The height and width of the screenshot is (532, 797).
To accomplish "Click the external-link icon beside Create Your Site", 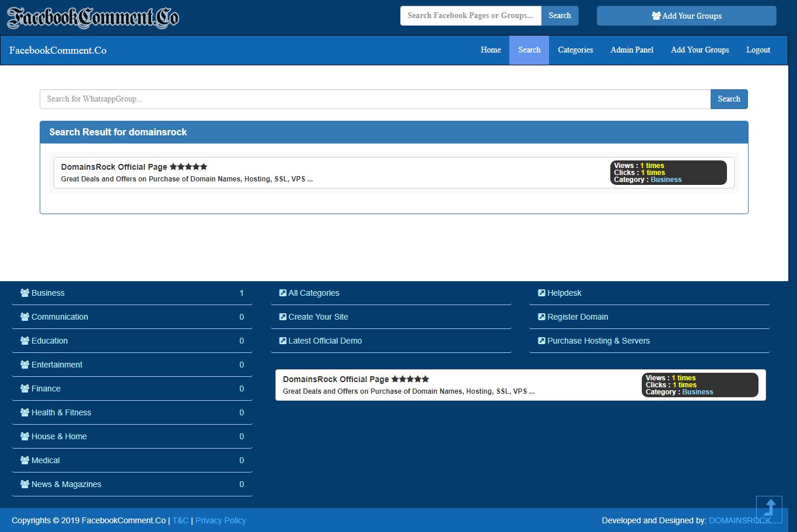I will click(x=283, y=317).
